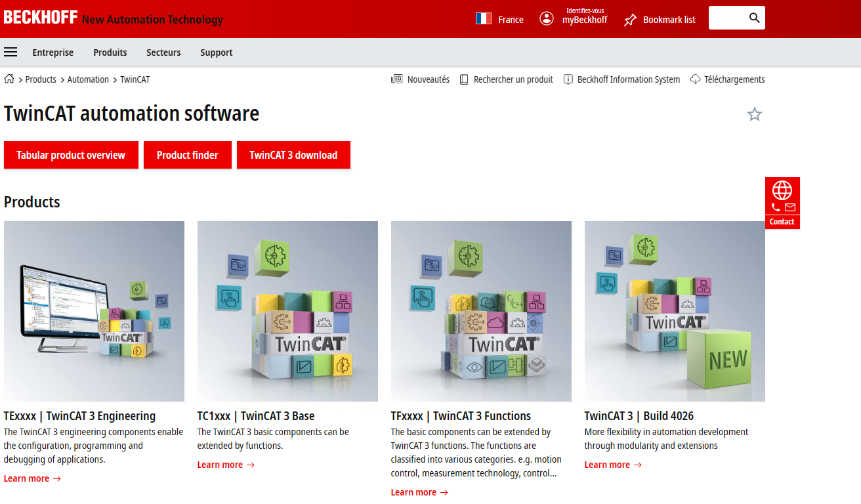Click the TwinCAT 3 | Build 4026 title
The width and height of the screenshot is (861, 504).
point(639,416)
